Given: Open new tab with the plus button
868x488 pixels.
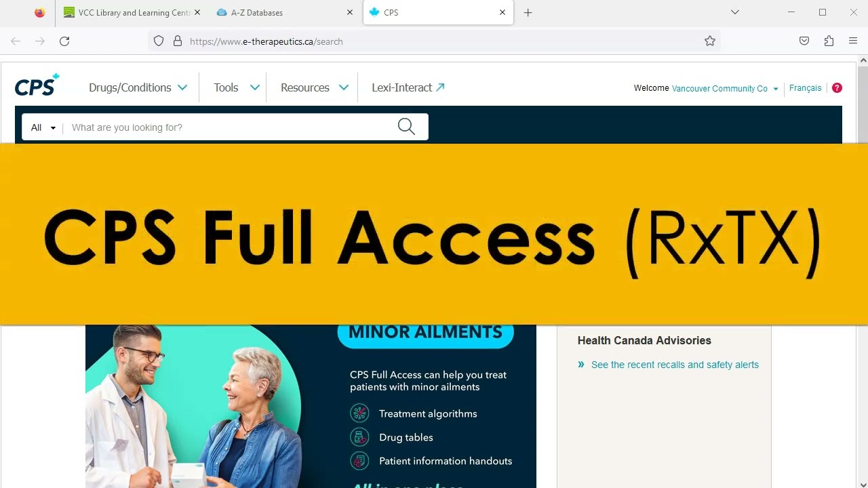Looking at the screenshot, I should 528,13.
